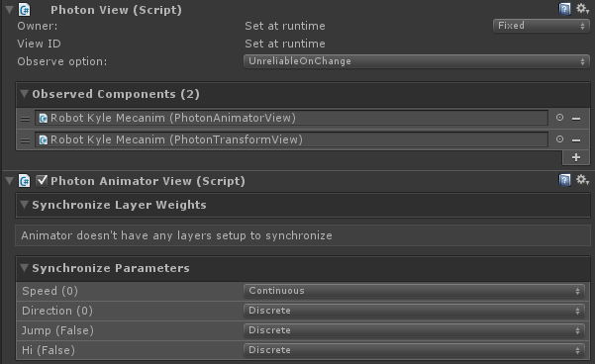The image size is (595, 364).
Task: Open the Fixed owner dropdown
Action: click(542, 26)
